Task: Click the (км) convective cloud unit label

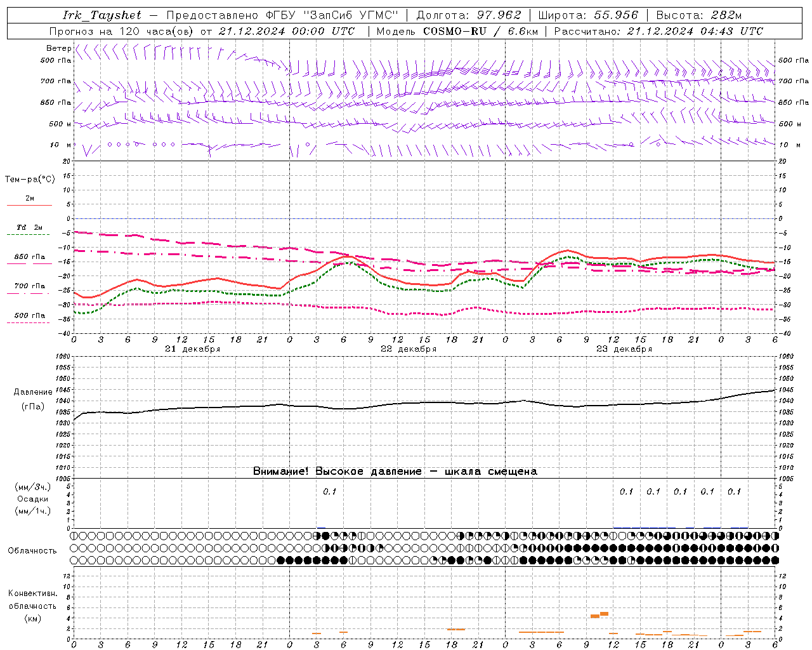Action: pyautogui.click(x=32, y=618)
